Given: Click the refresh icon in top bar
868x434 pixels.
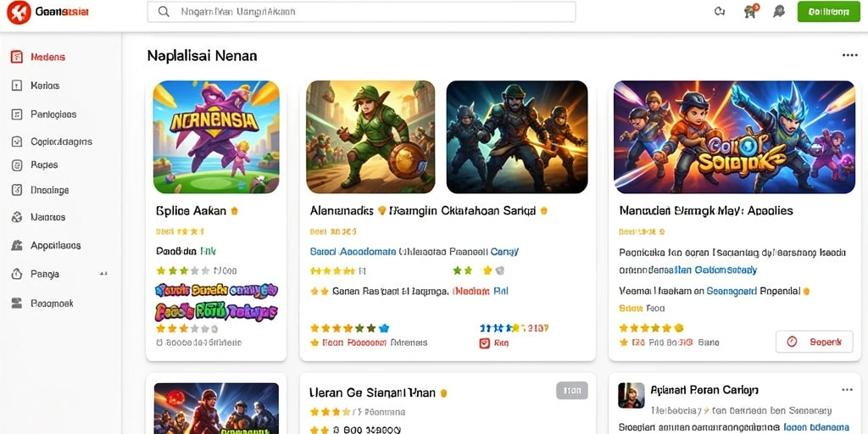Looking at the screenshot, I should (x=720, y=12).
